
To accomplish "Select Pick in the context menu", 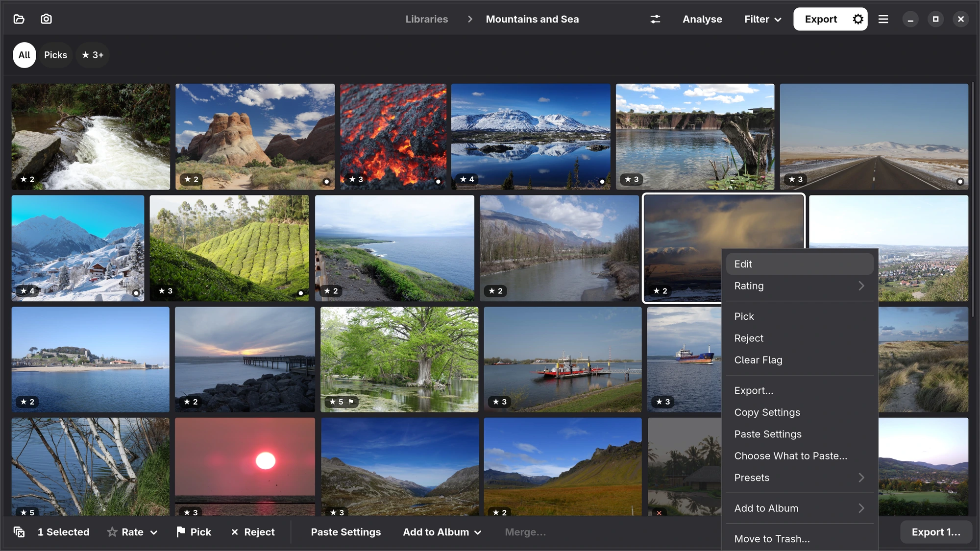I will coord(800,316).
